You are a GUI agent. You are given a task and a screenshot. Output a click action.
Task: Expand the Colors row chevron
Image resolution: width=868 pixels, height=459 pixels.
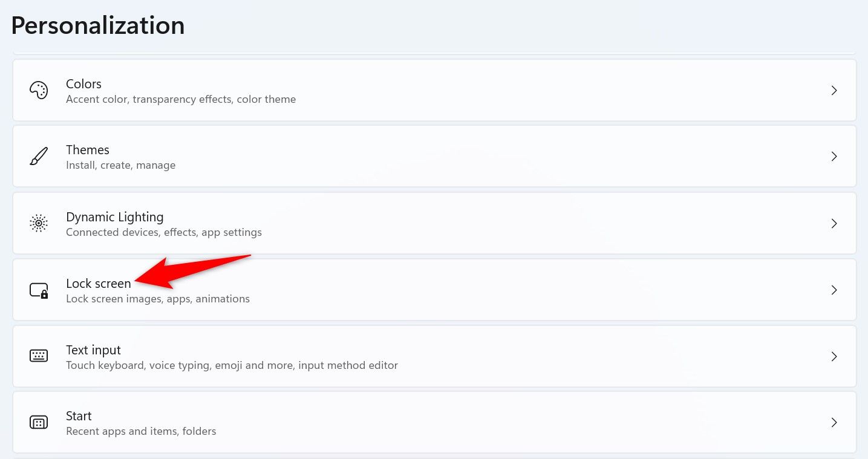tap(834, 90)
